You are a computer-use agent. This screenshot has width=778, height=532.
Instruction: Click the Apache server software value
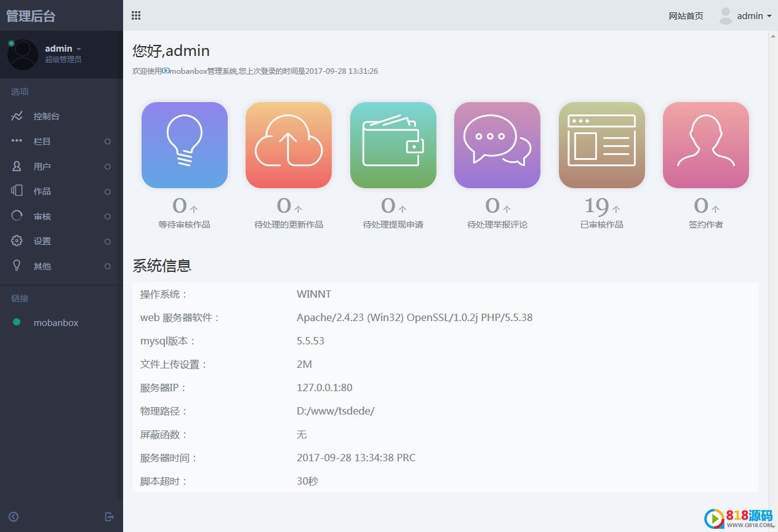pyautogui.click(x=414, y=317)
